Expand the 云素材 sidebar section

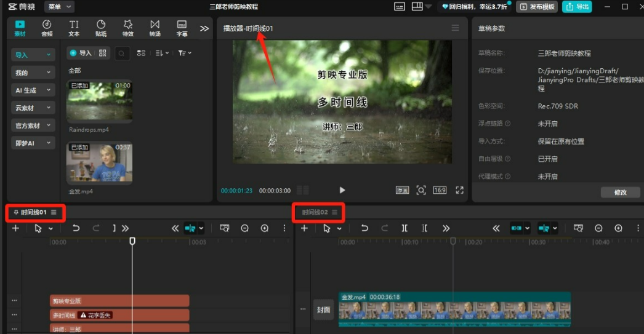(x=33, y=108)
